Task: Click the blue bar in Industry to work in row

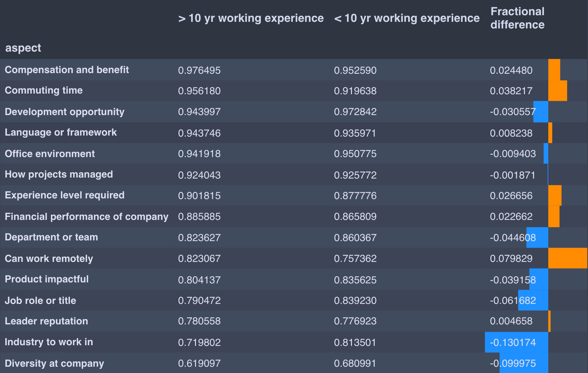Action: pyautogui.click(x=516, y=342)
